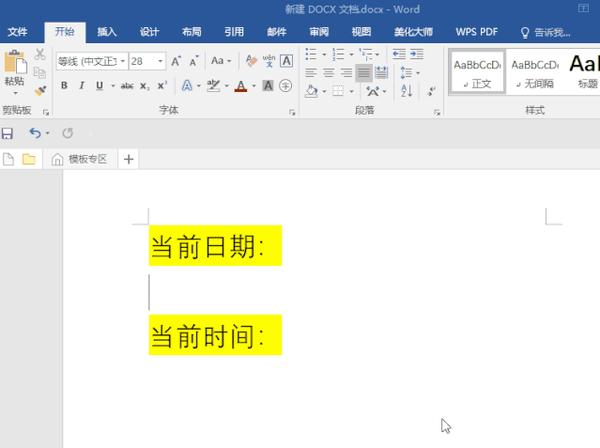Screen dimensions: 600x448
Task: Open the WPS PDF tab
Action: (x=476, y=32)
